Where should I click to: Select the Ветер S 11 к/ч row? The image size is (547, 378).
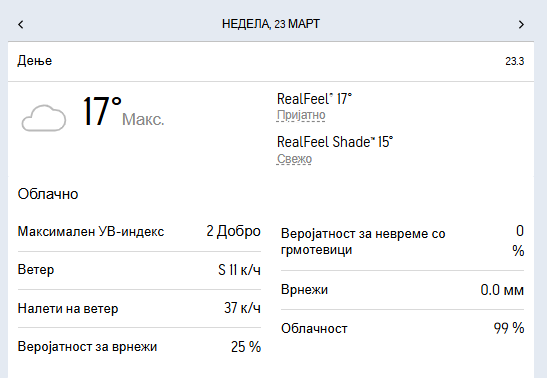139,270
